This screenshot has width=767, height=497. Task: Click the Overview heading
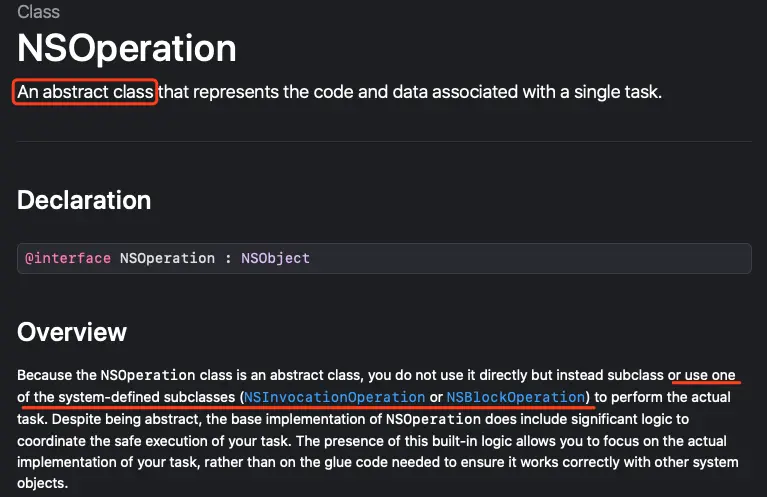click(x=72, y=332)
